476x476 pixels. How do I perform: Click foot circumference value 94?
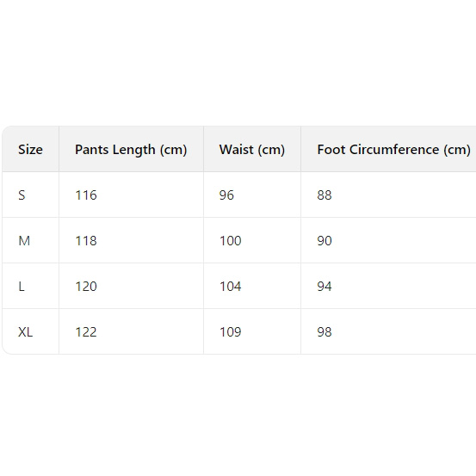325,287
